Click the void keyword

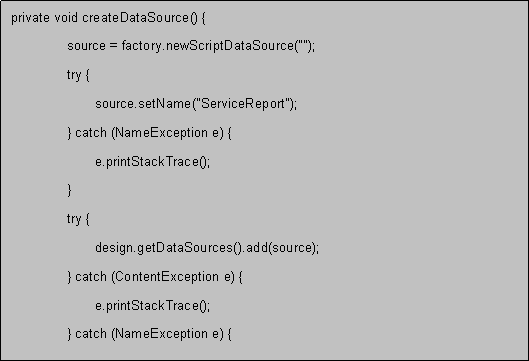point(66,18)
